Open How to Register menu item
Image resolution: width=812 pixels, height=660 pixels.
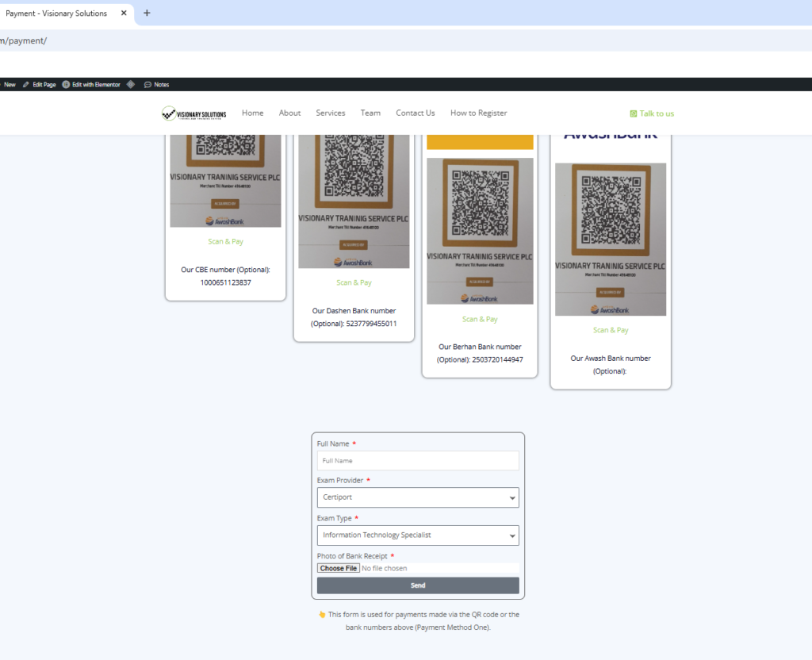(478, 113)
